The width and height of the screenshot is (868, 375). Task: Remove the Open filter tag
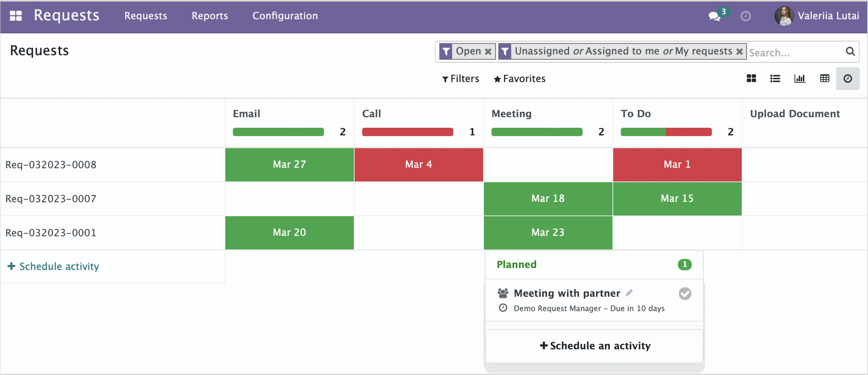[488, 52]
